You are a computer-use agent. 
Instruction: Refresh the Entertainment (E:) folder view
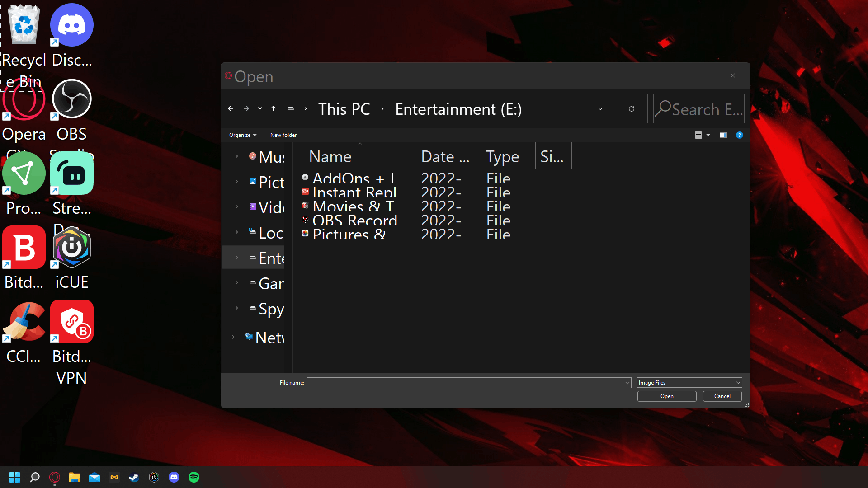631,109
